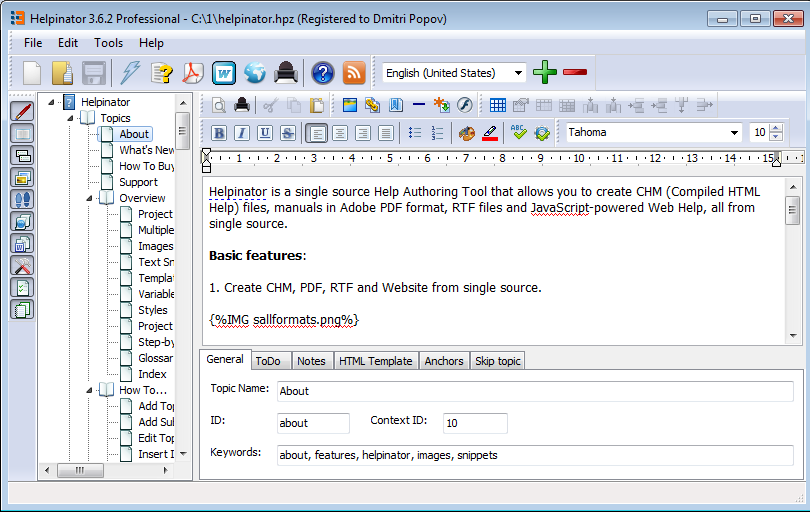Click the lightning bolt compile icon
Screen dimensions: 810x512
coord(130,73)
